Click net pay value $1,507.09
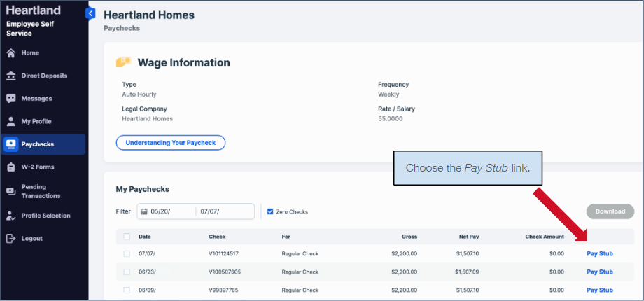 point(467,272)
